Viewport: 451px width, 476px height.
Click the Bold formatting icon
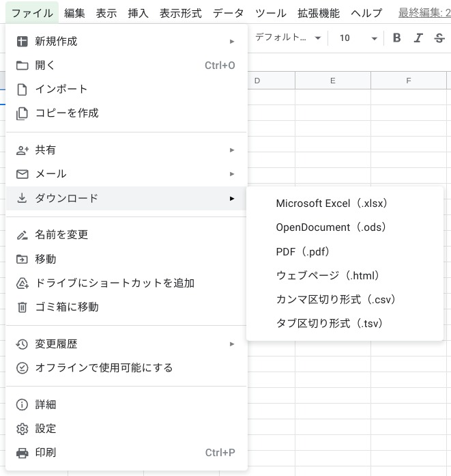click(397, 38)
